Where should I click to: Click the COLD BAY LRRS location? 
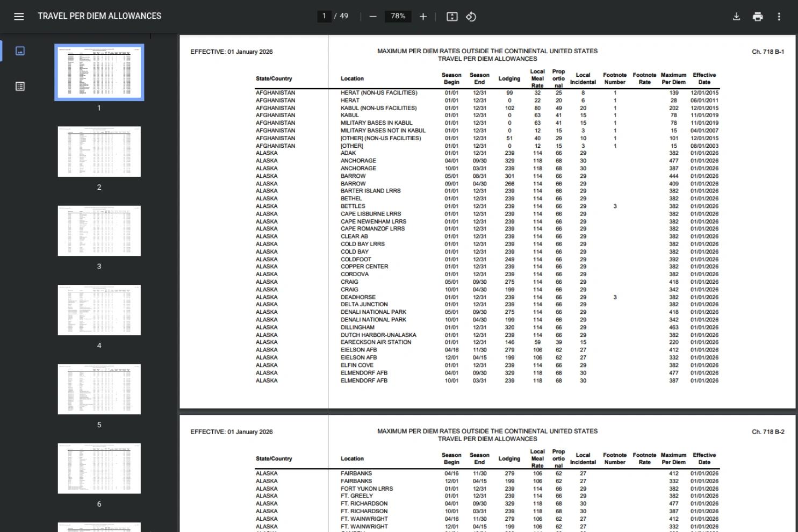pos(363,244)
